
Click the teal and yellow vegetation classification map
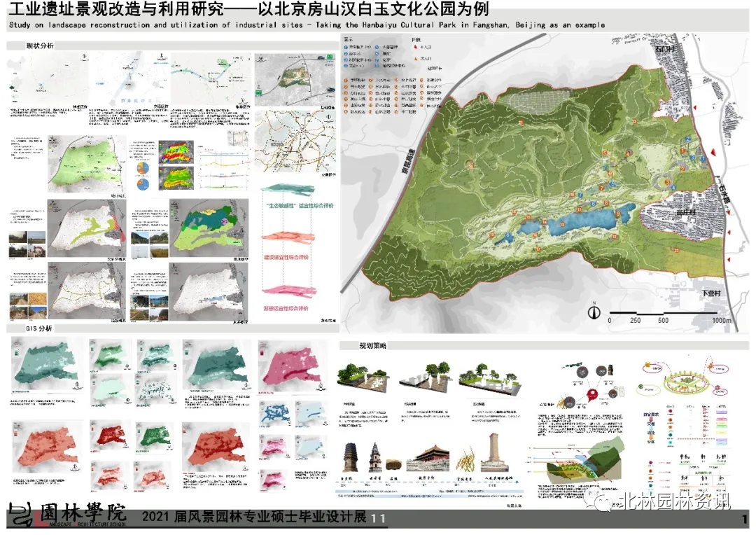(x=209, y=228)
